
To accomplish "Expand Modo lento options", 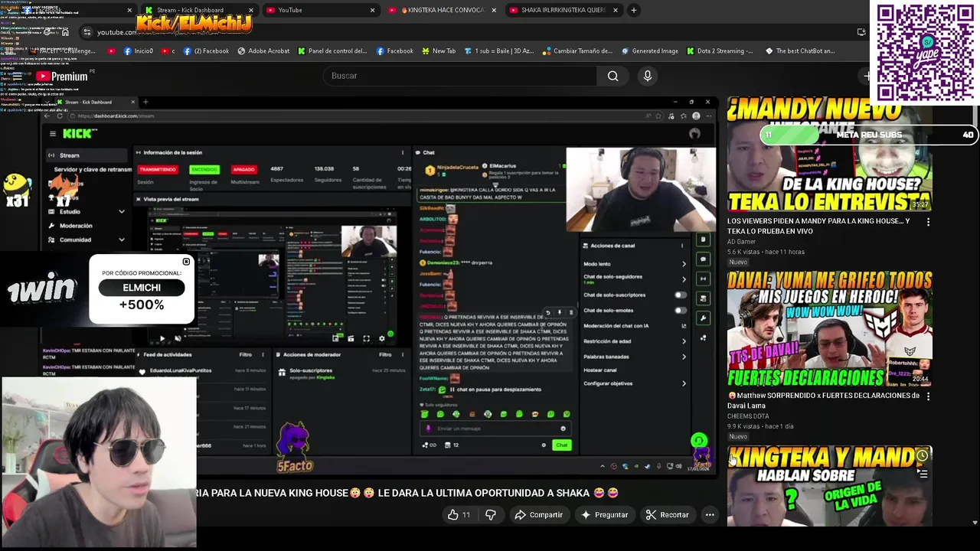I will [684, 264].
